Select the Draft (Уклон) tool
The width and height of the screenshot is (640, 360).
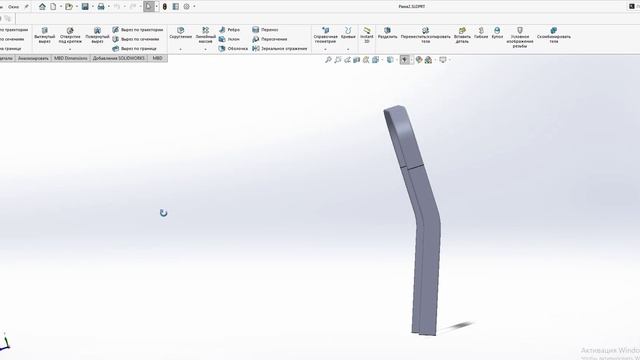pyautogui.click(x=229, y=39)
